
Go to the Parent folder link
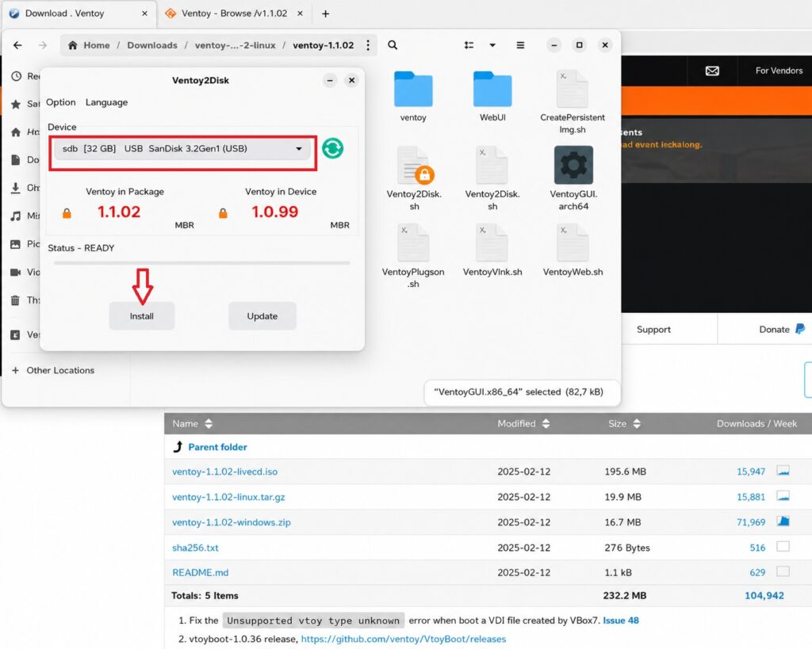click(217, 447)
